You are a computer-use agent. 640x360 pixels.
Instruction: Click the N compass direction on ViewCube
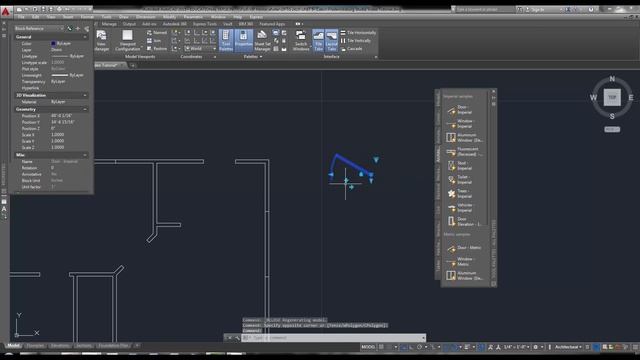(612, 79)
